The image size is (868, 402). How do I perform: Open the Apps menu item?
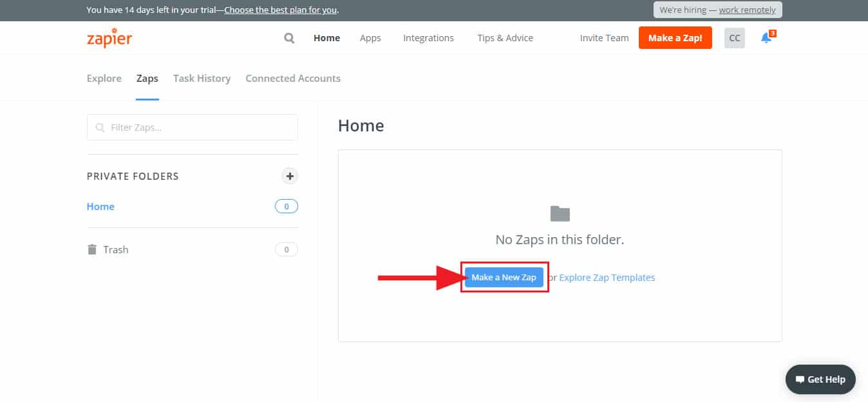[x=370, y=38]
